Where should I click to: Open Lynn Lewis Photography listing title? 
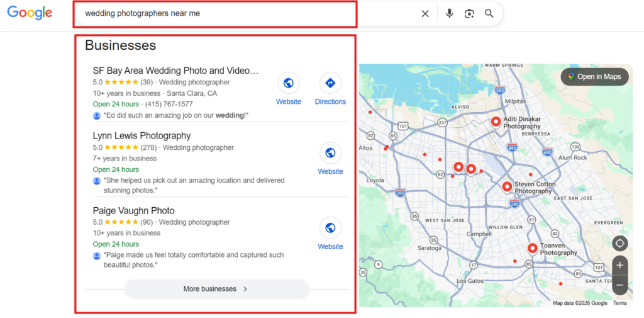tap(142, 135)
